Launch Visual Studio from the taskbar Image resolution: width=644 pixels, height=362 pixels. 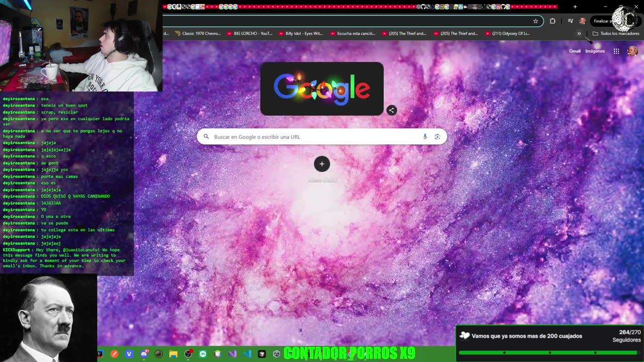[x=232, y=354]
